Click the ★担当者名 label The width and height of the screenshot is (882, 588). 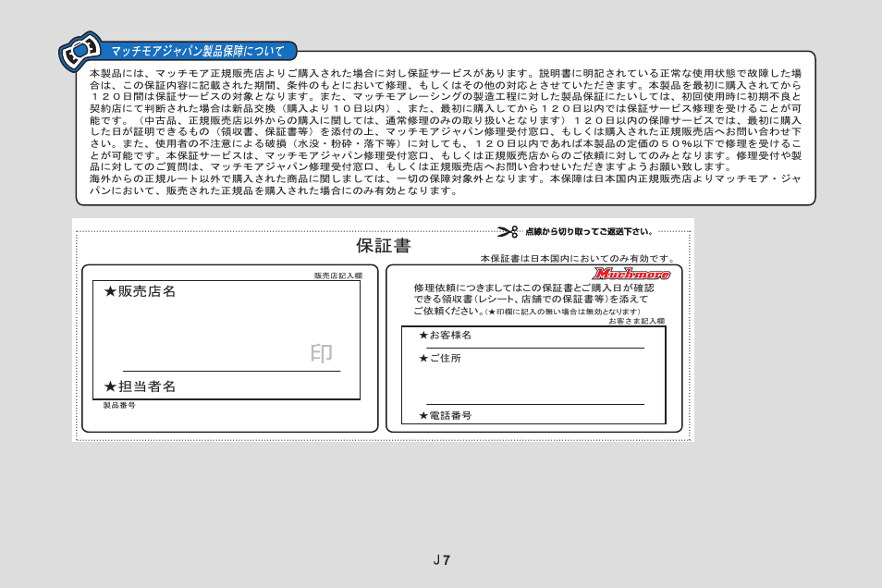click(x=140, y=386)
